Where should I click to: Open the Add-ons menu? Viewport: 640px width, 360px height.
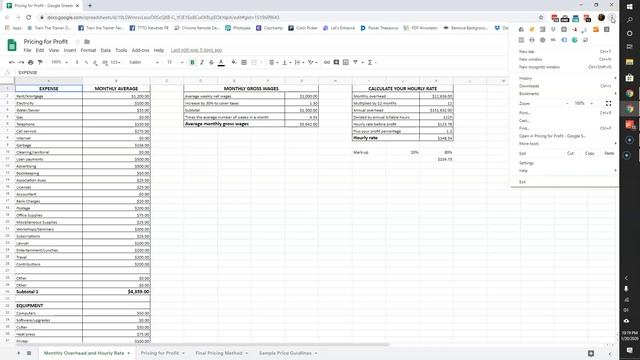coord(140,50)
